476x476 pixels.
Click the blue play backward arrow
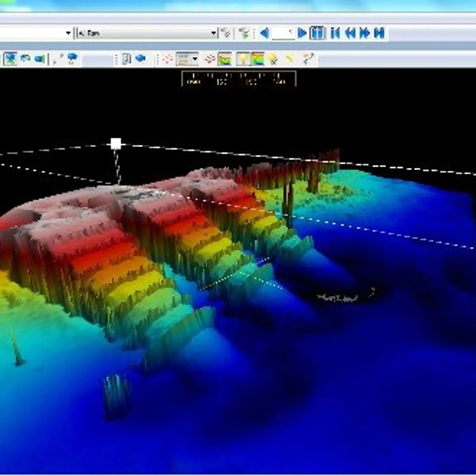point(265,33)
